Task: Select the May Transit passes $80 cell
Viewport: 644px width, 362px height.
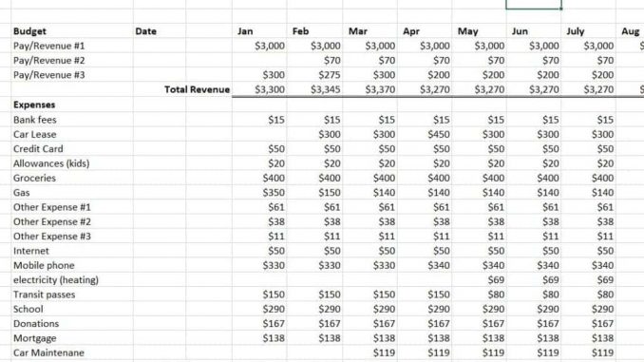Action: pyautogui.click(x=480, y=295)
